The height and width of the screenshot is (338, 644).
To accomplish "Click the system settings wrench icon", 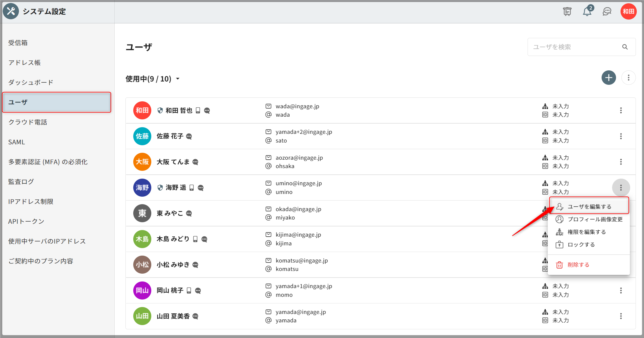I will tap(11, 11).
